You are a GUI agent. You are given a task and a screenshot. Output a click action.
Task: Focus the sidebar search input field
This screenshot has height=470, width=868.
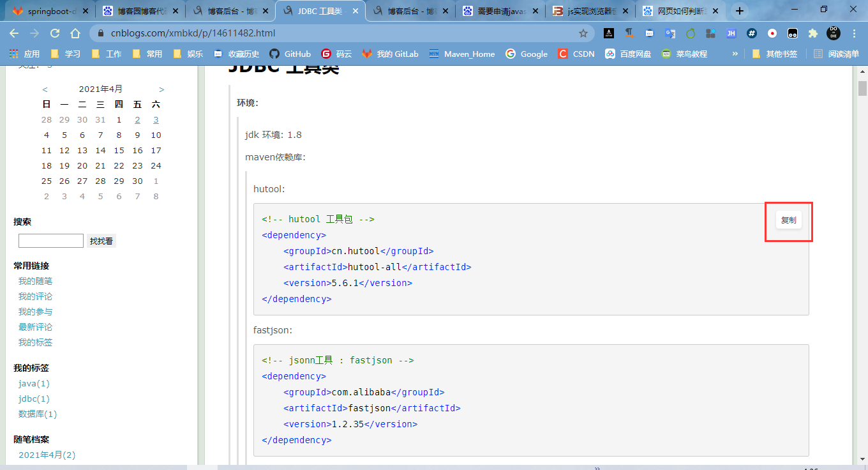click(51, 241)
